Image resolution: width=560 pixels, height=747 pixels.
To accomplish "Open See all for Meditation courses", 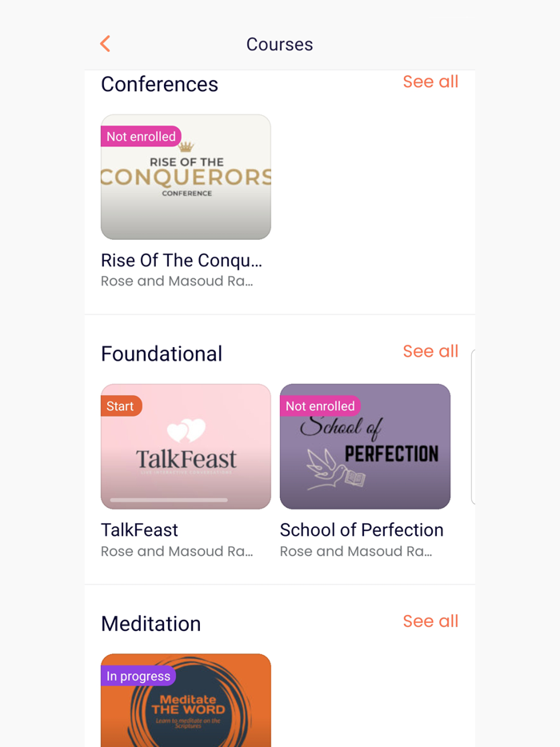I will pos(430,621).
